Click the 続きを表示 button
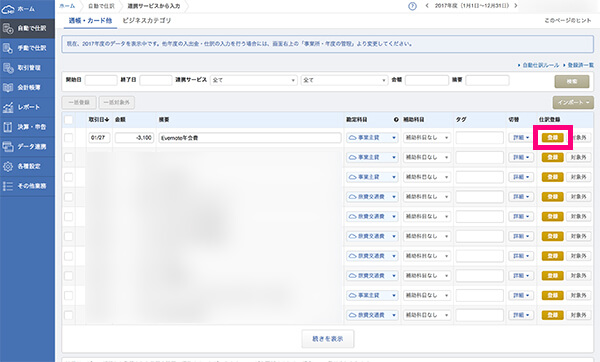This screenshot has height=362, width=600. pyautogui.click(x=328, y=339)
